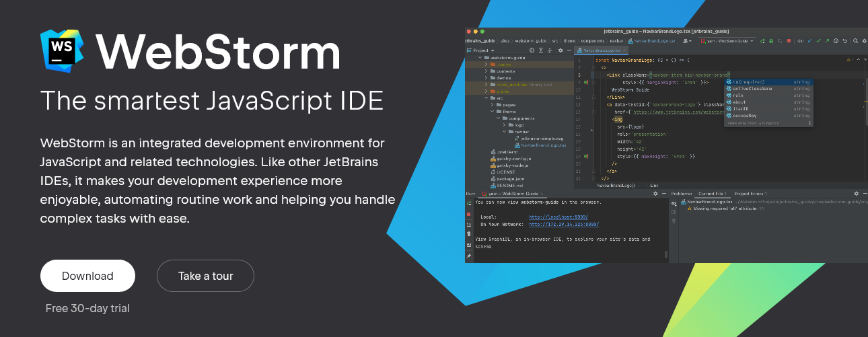The width and height of the screenshot is (868, 337).
Task: Click the Rerun icon in Run tool window
Action: coord(469,203)
